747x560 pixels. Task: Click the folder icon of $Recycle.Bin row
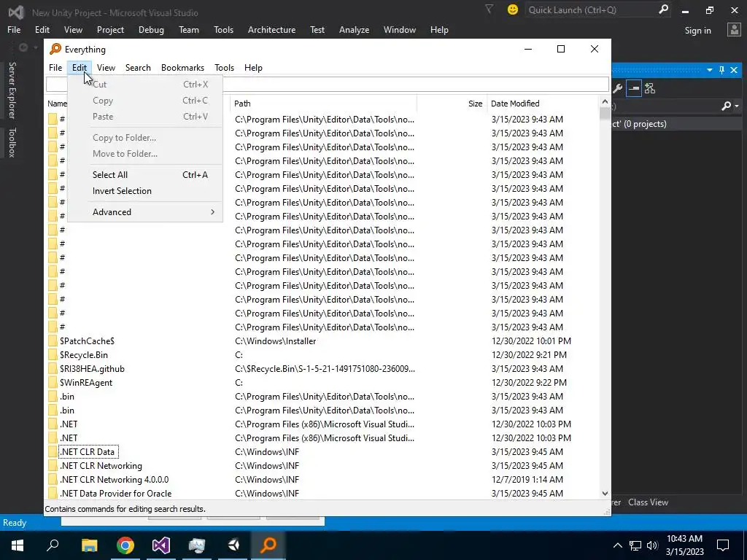(x=53, y=355)
